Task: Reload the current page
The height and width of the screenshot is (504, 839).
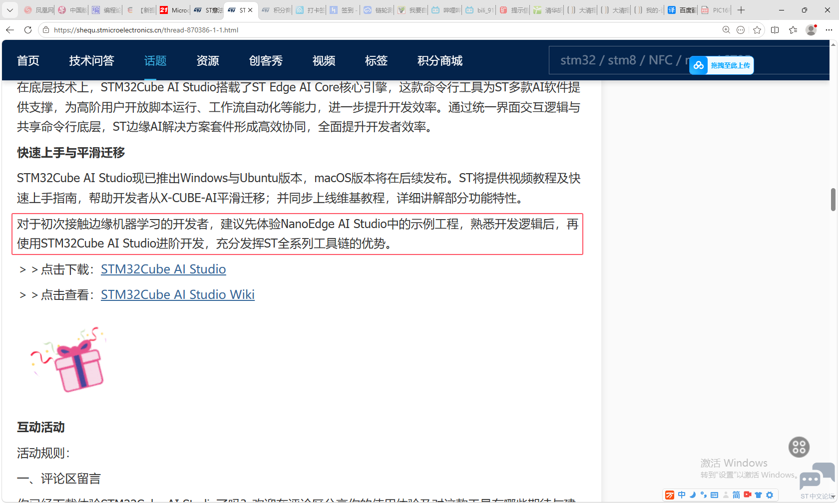Action: 28,30
